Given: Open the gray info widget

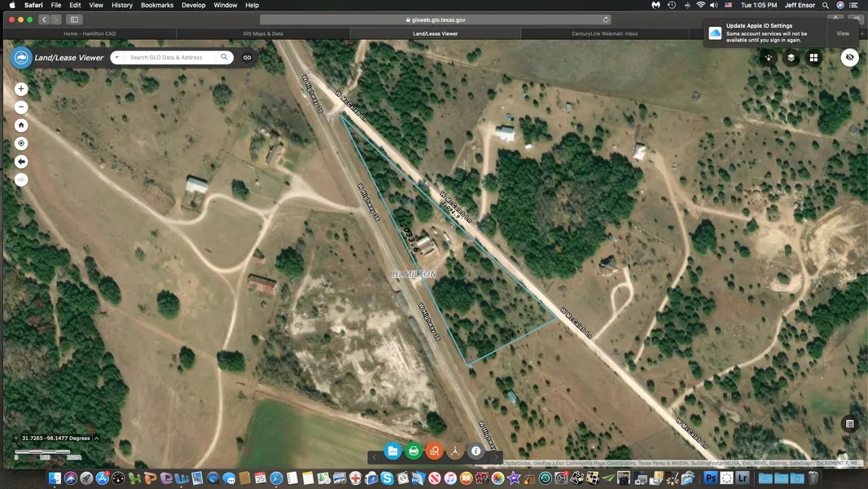Looking at the screenshot, I should click(476, 451).
